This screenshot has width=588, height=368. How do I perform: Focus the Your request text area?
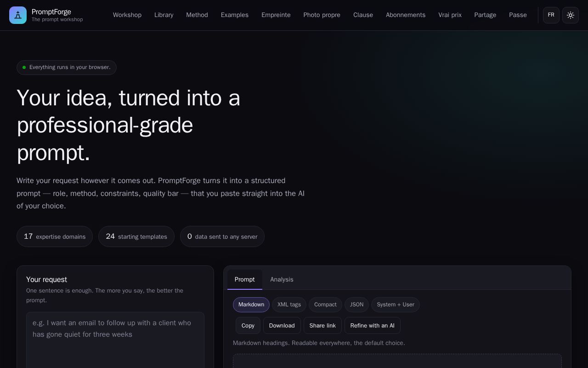pyautogui.click(x=115, y=340)
